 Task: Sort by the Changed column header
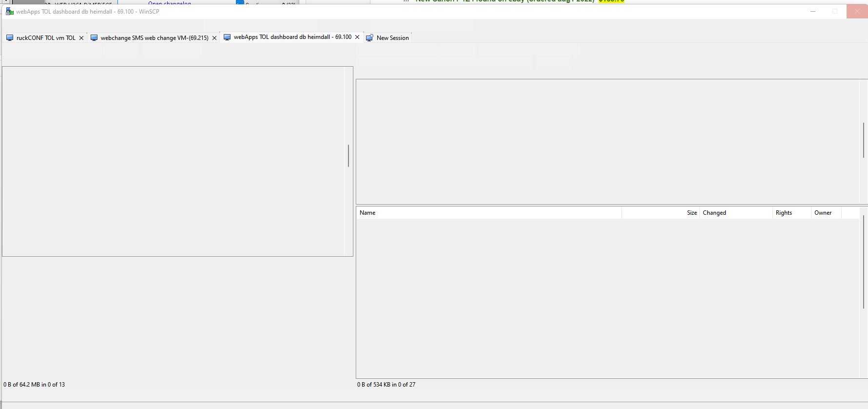735,213
